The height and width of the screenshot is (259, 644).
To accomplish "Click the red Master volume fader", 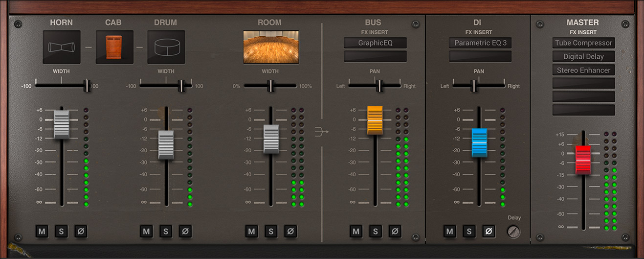I will [583, 160].
